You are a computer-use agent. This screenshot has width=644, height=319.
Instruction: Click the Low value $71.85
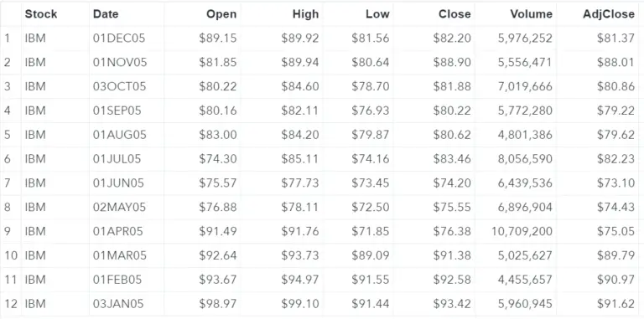click(x=371, y=231)
